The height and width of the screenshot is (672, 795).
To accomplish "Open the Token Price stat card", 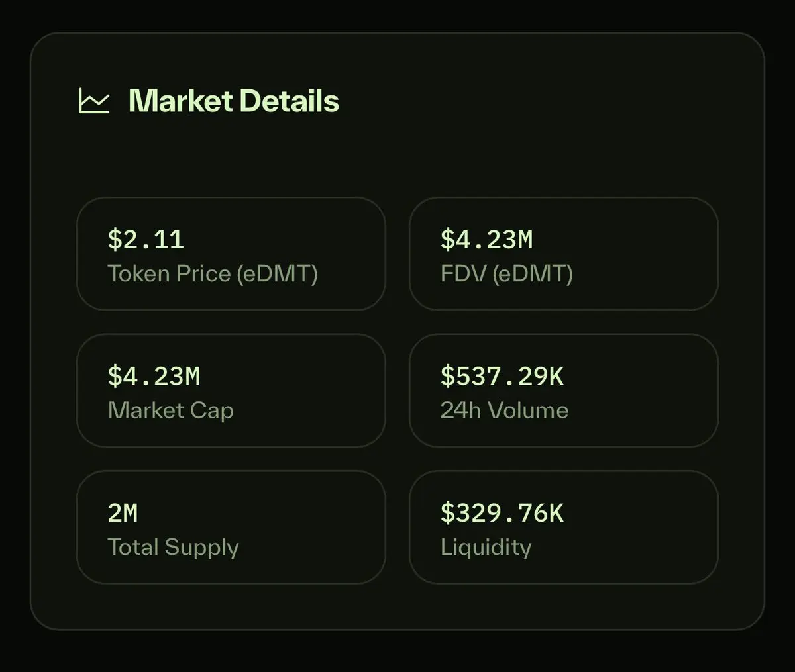I will 231,254.
